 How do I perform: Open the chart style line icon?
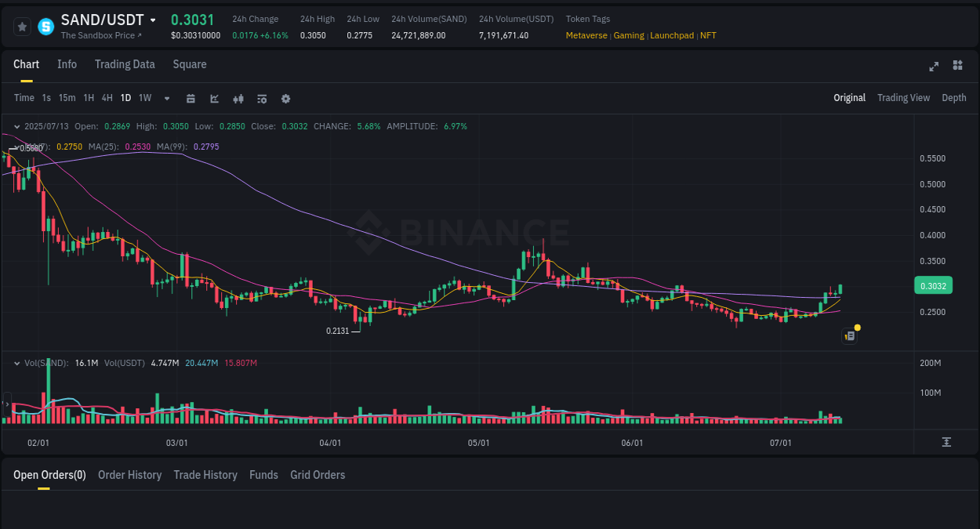pos(214,98)
